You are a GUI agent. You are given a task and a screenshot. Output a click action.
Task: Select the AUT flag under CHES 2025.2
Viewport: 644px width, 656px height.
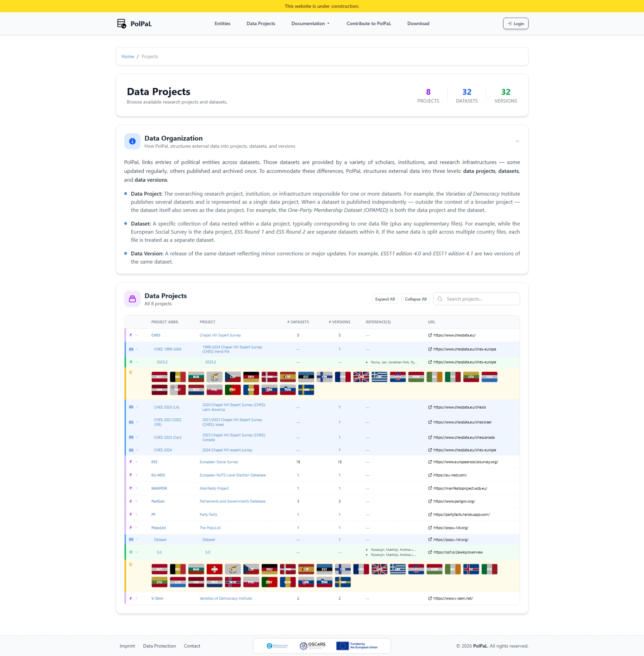pos(159,377)
